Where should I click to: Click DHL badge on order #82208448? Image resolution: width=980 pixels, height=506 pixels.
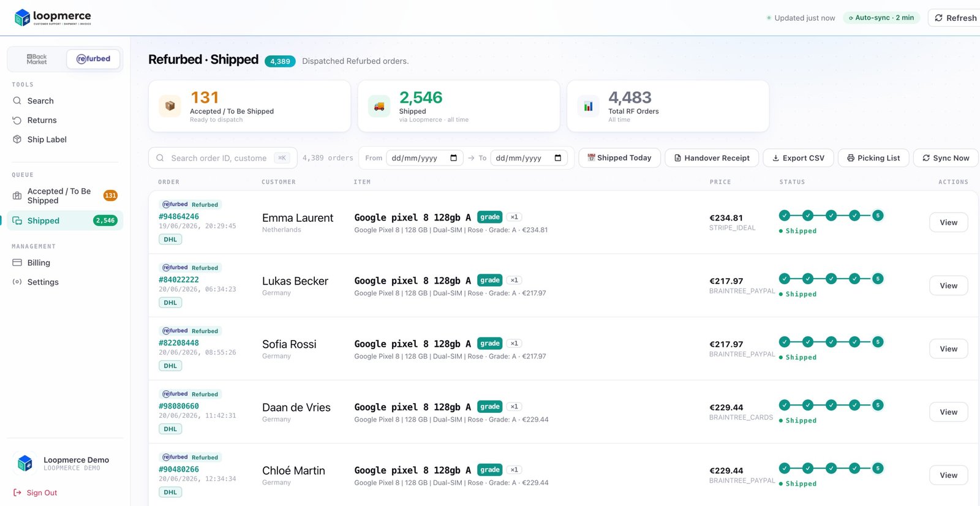[170, 366]
